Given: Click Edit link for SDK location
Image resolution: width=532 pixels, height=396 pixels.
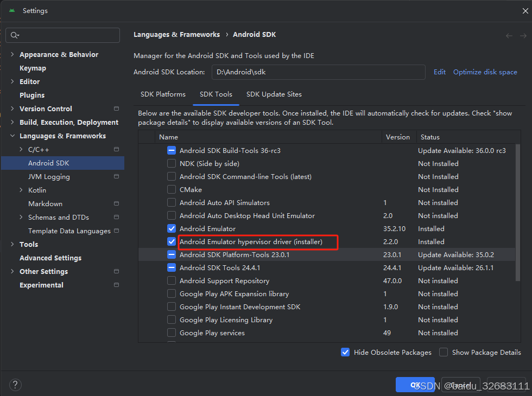Looking at the screenshot, I should point(439,72).
